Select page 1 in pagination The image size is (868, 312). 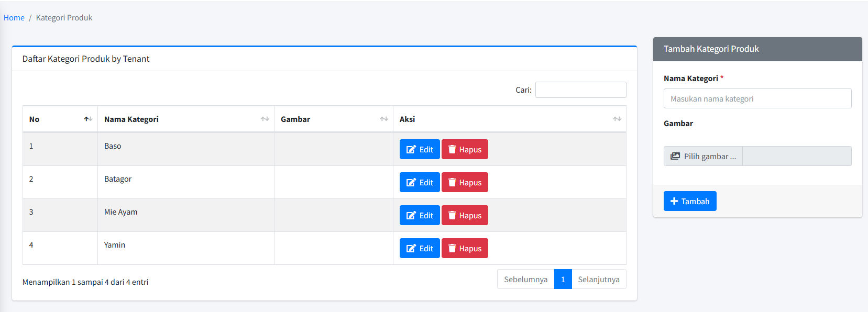pos(563,279)
